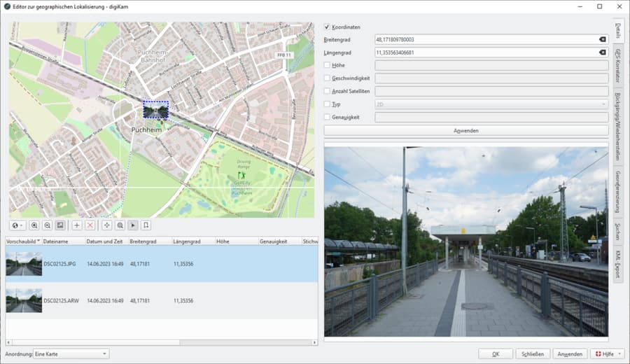
Task: Click the plus bookmark toolbar icon
Action: pos(77,225)
